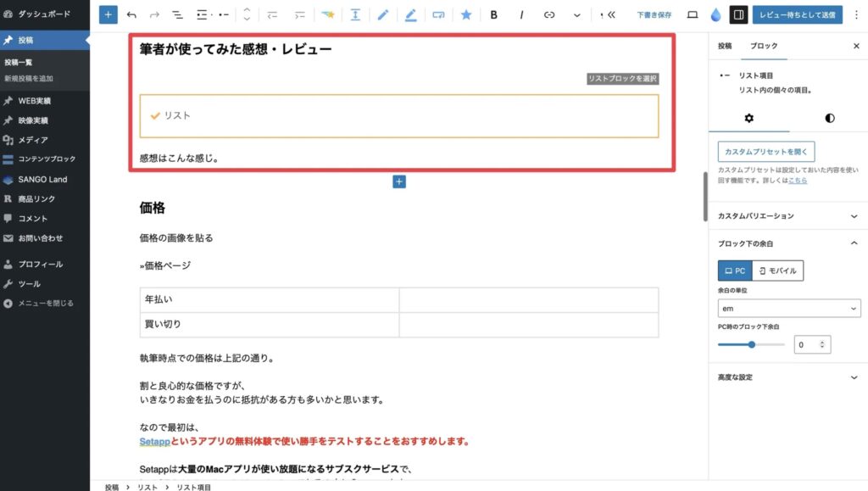This screenshot has width=868, height=491.
Task: Toggle bold formatting in toolbar
Action: click(493, 14)
